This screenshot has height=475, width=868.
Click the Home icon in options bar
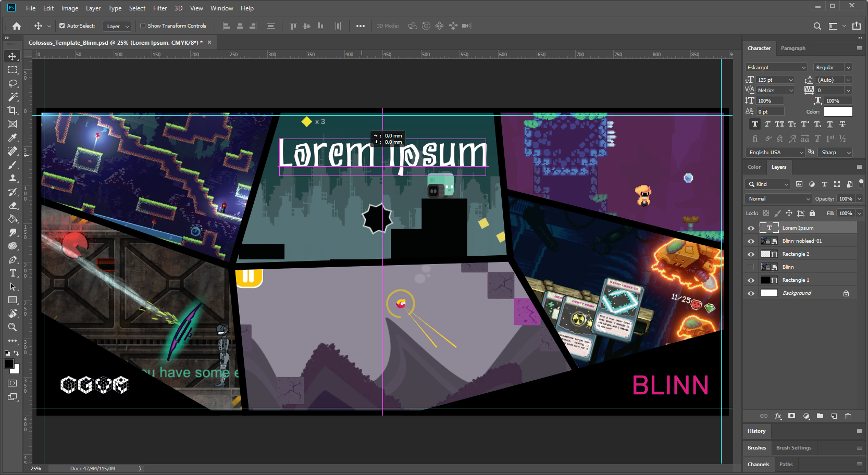[17, 26]
